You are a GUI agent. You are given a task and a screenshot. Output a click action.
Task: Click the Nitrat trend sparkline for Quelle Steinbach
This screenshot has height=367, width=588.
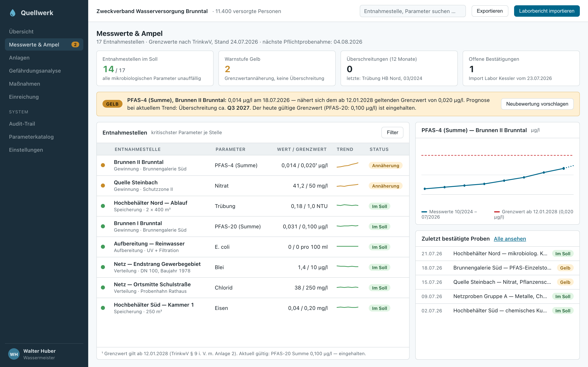[x=347, y=186]
